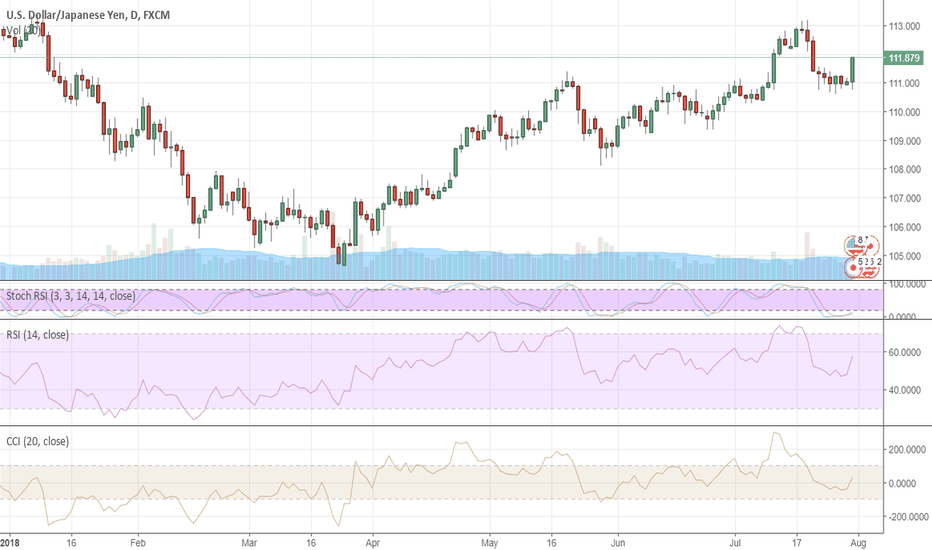Click the Aug label on time axis
This screenshot has height=550, width=932.
point(858,543)
